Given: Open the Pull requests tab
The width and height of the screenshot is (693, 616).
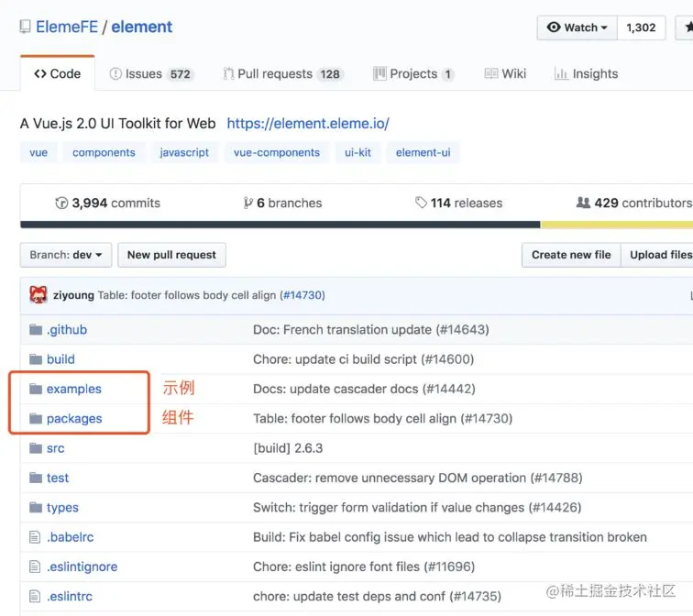Looking at the screenshot, I should point(283,74).
